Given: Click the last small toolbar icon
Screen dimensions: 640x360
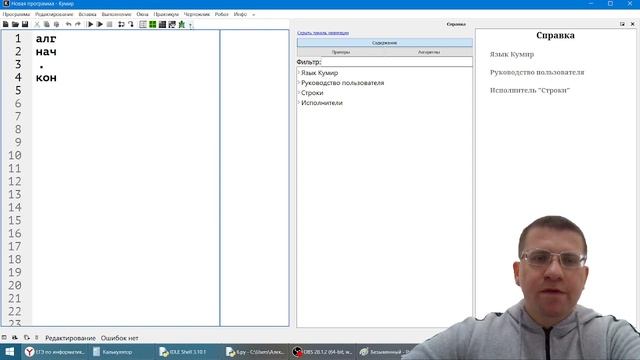Looking at the screenshot, I should click(191, 25).
